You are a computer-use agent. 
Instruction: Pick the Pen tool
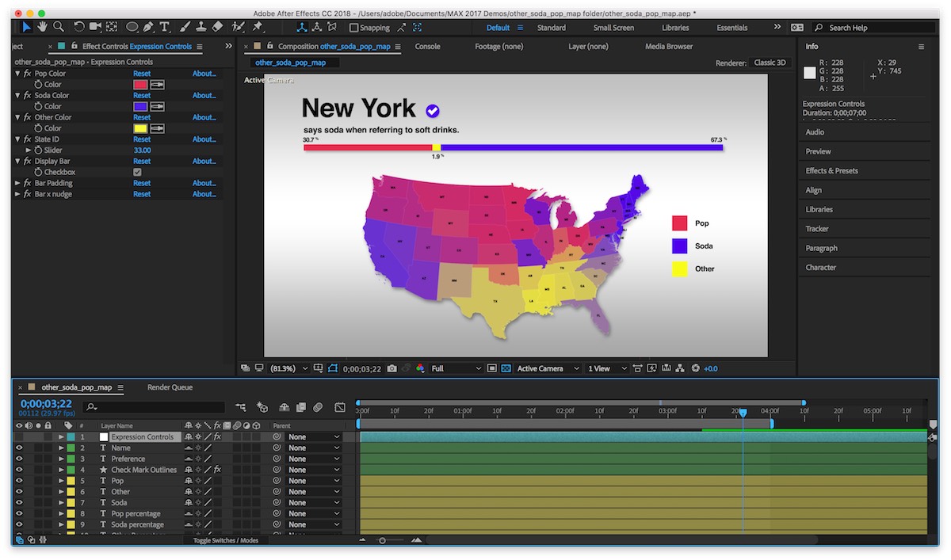[148, 27]
